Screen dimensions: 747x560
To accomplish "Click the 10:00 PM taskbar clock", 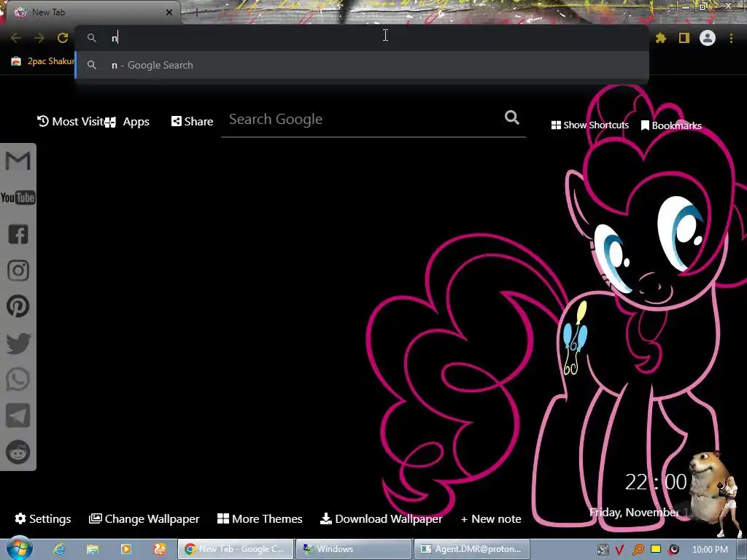I will [710, 550].
